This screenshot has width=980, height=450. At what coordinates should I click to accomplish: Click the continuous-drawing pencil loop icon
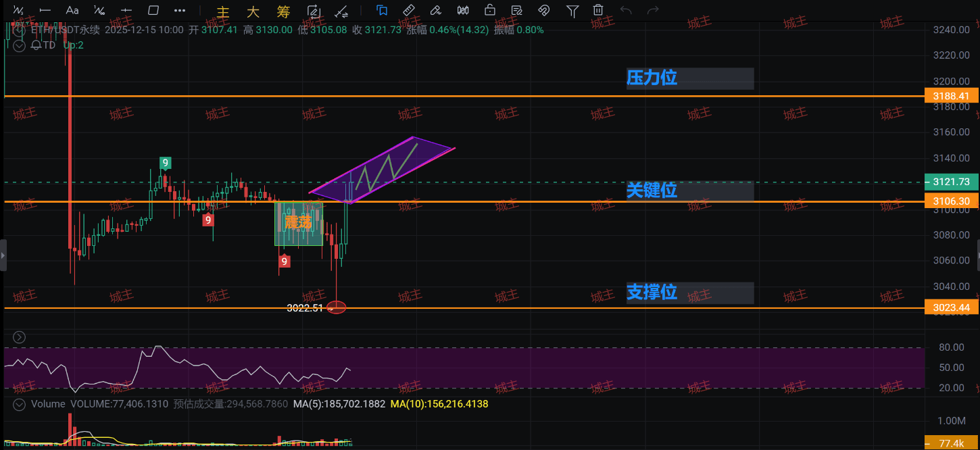[314, 10]
